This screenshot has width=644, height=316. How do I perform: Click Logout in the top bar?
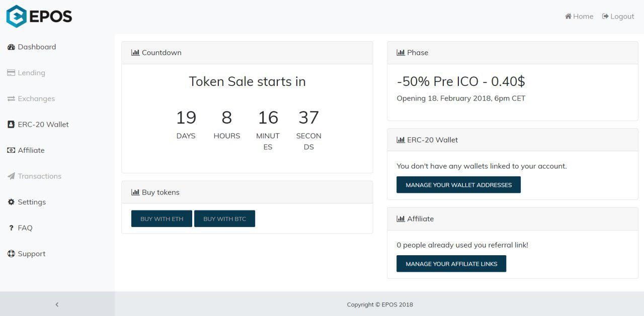(618, 16)
